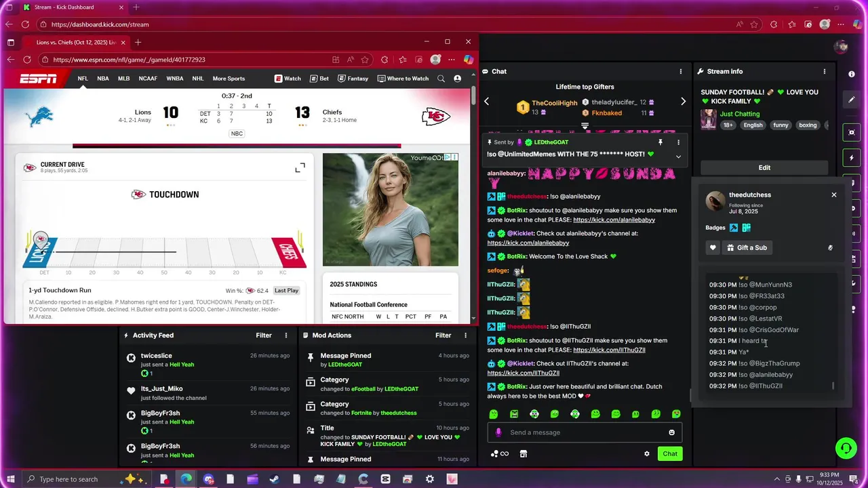
Task: Click the Last Play button
Action: (x=286, y=290)
